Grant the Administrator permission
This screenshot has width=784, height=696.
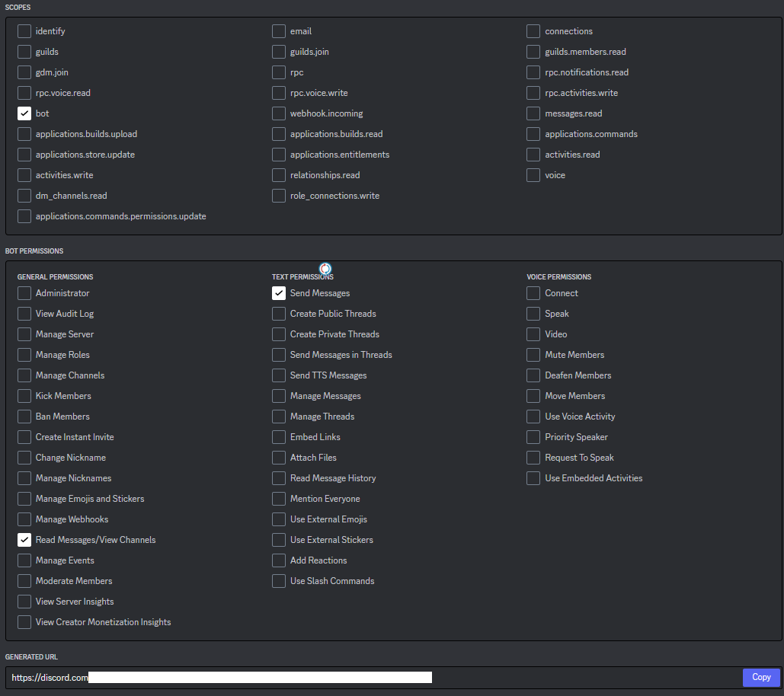(24, 292)
